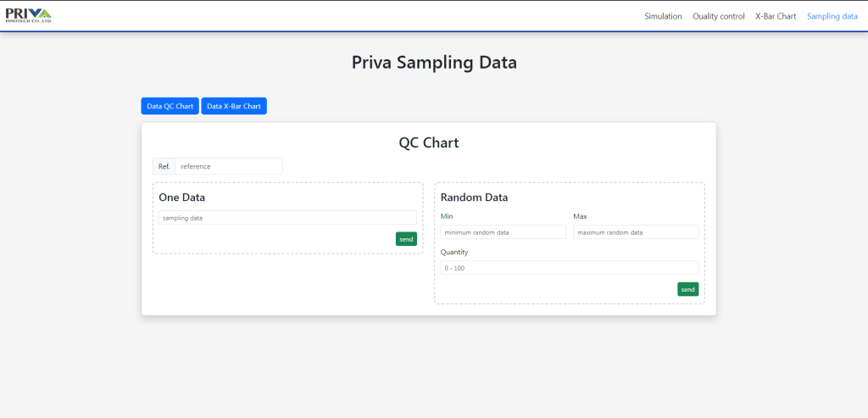Focus the Quantity 0 - 100 field

click(570, 268)
